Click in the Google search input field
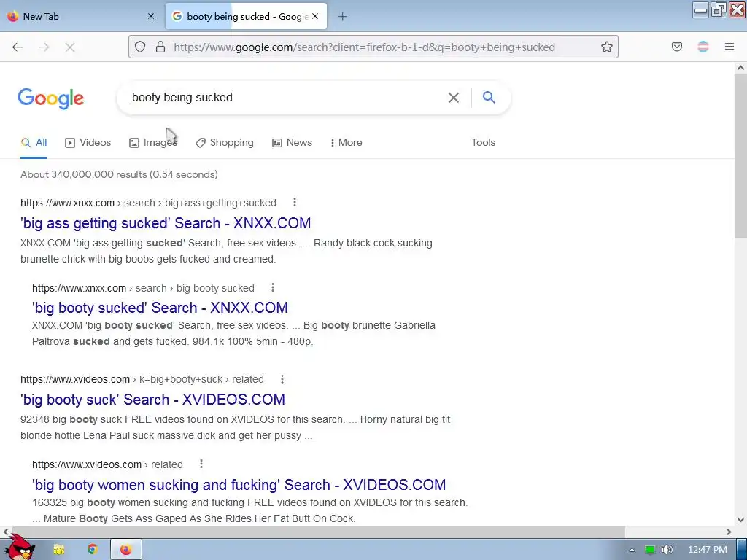 (x=286, y=98)
